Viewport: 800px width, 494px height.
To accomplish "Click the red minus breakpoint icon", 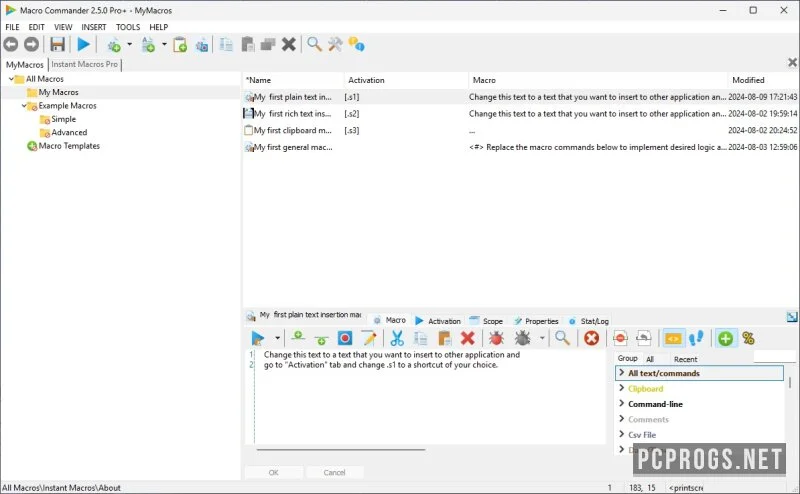I will point(620,338).
